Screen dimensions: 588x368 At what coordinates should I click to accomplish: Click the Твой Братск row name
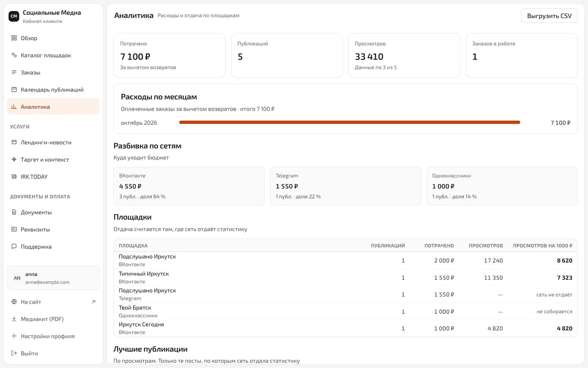[135, 308]
